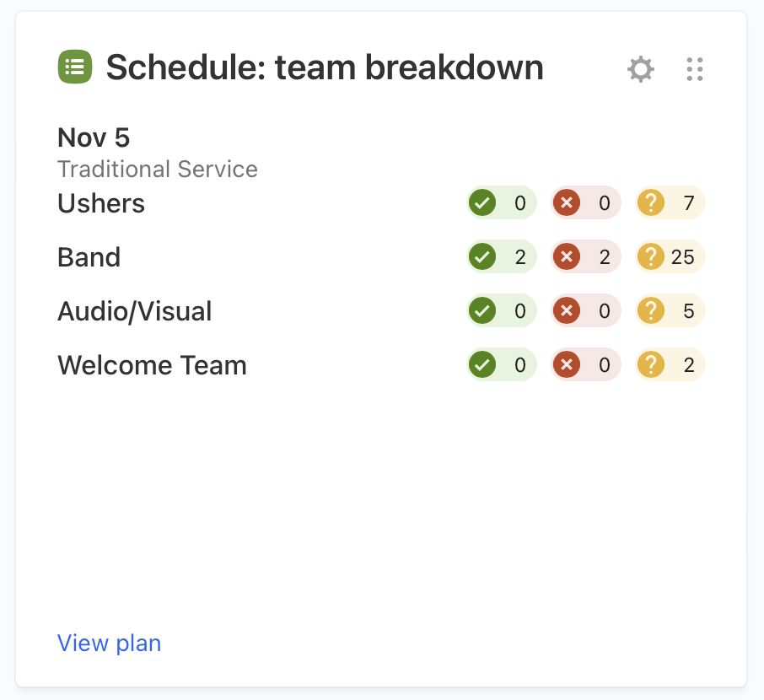
Task: Click the drag handle dots icon
Action: (x=695, y=69)
